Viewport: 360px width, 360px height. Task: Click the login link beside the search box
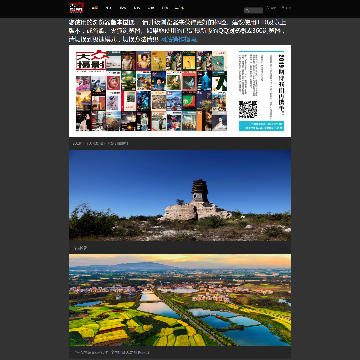click(x=271, y=7)
